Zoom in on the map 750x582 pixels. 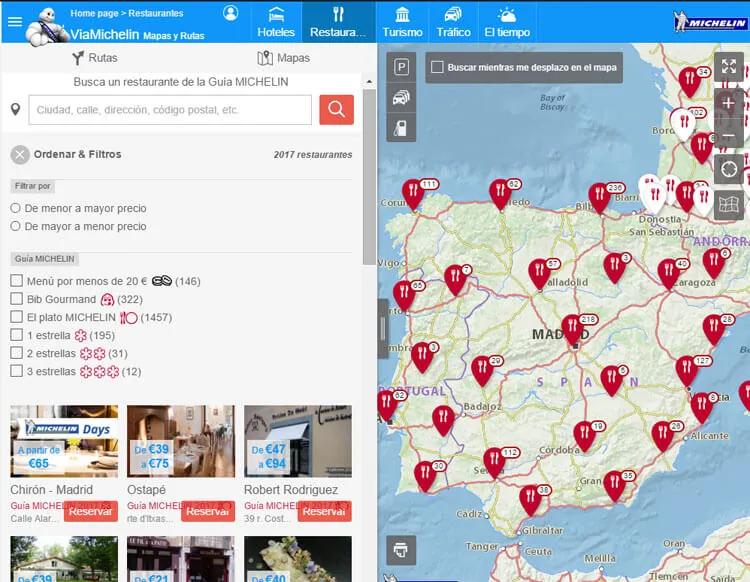[728, 103]
